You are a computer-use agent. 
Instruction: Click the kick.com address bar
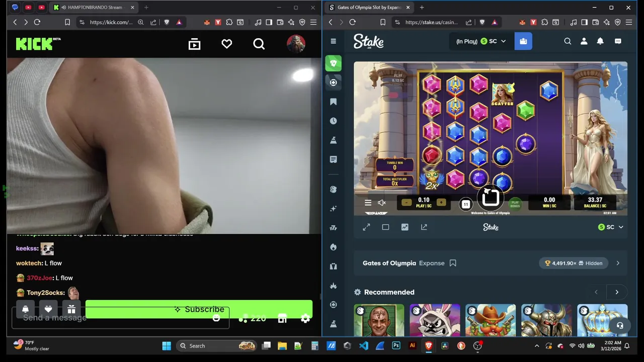[x=111, y=22]
